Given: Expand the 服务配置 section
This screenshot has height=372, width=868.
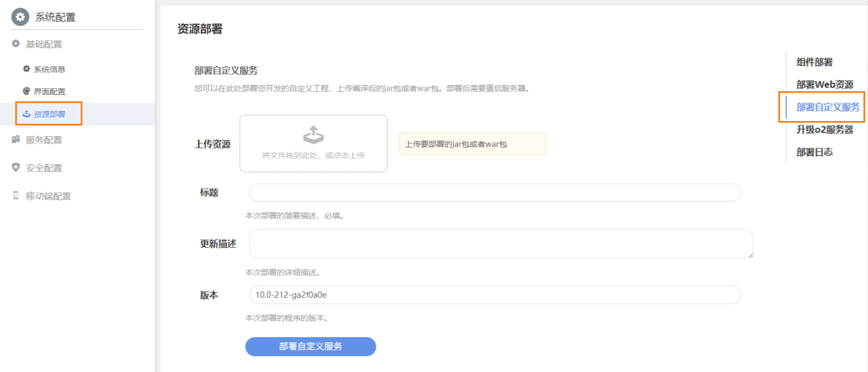Looking at the screenshot, I should coord(44,140).
